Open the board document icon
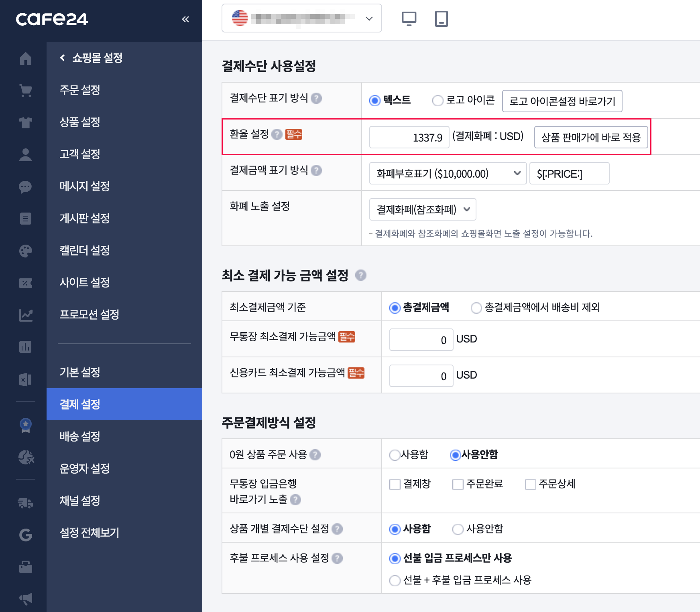 click(26, 219)
